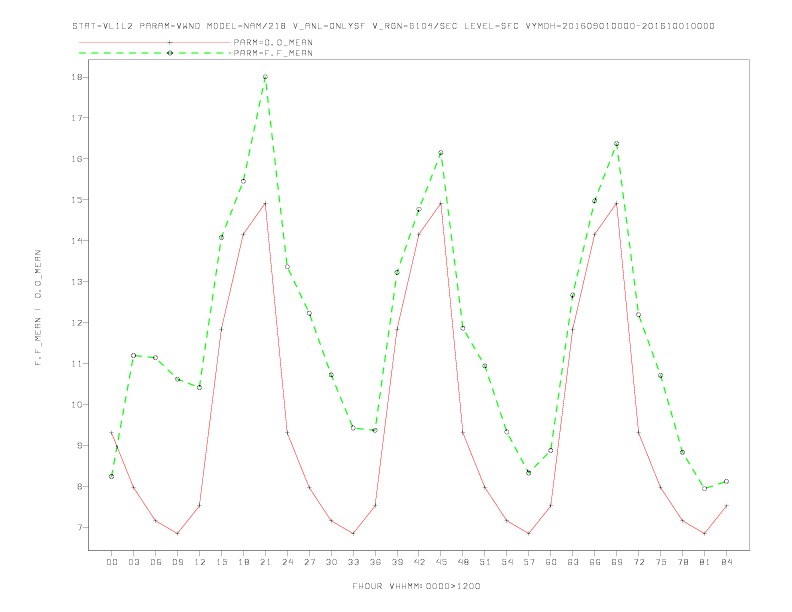Click the x-axis forecast hour label 78
This screenshot has width=792, height=612.
(683, 562)
